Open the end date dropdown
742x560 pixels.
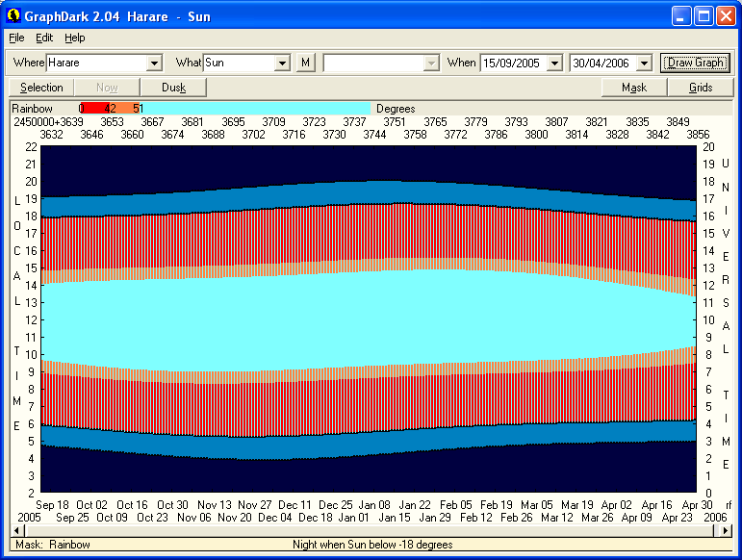[x=644, y=63]
